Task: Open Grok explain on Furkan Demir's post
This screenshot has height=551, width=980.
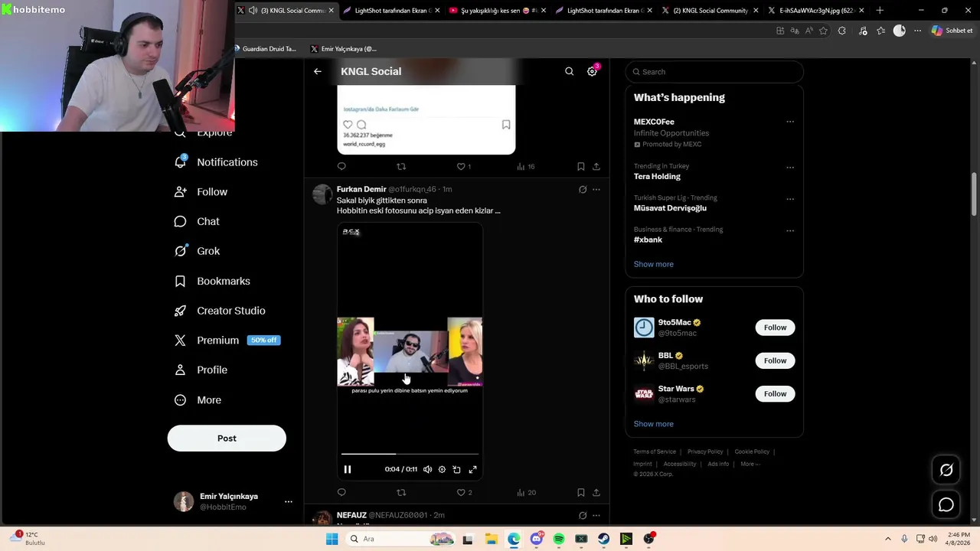Action: coord(583,190)
